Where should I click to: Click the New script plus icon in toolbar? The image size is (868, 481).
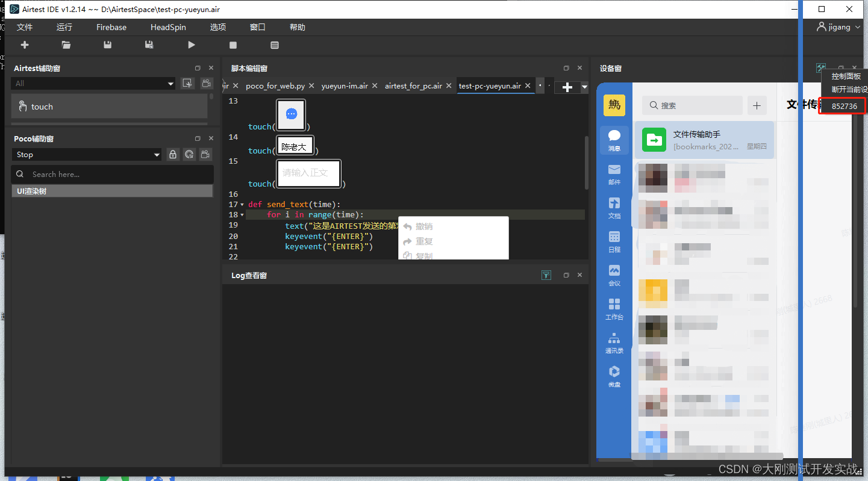25,45
